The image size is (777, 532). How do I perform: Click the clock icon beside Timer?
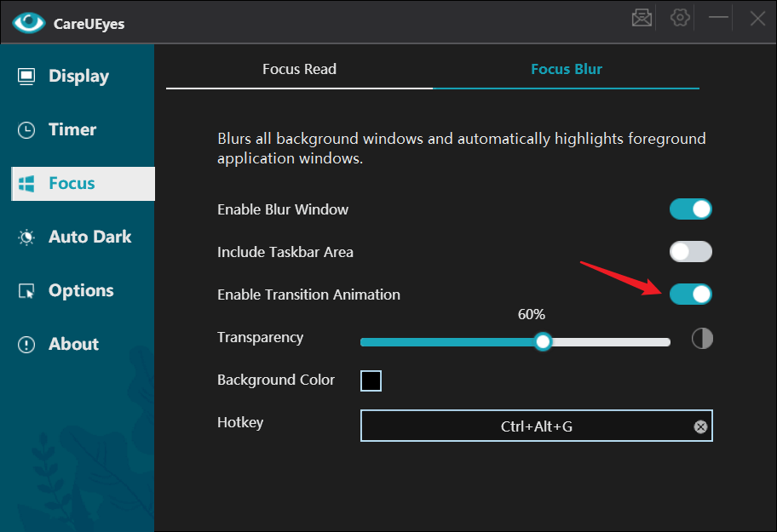click(26, 130)
